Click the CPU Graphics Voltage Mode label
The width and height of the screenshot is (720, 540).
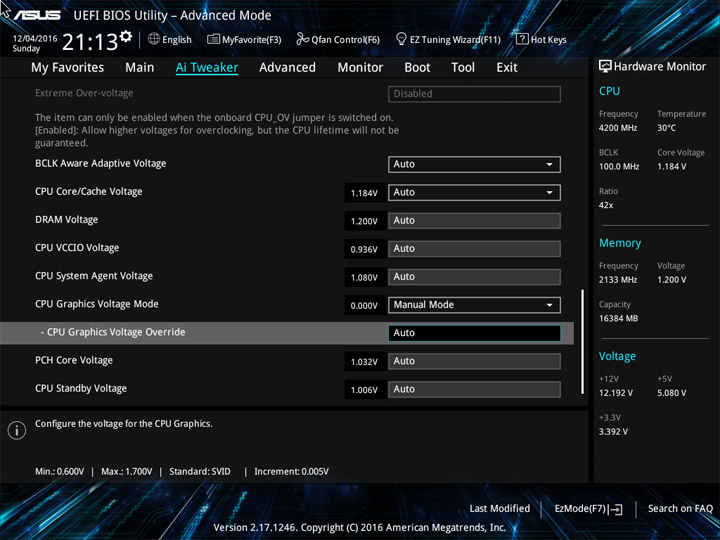[x=97, y=304]
